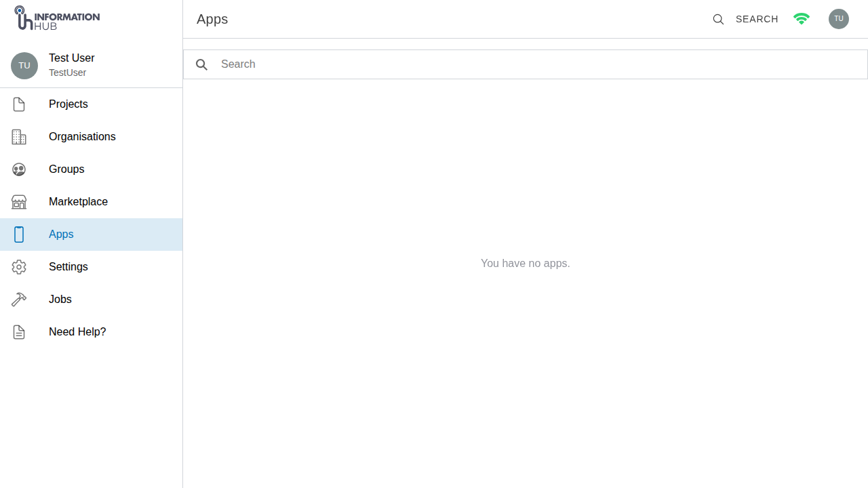Click the magnifier icon beside SEARCH

[x=718, y=19]
